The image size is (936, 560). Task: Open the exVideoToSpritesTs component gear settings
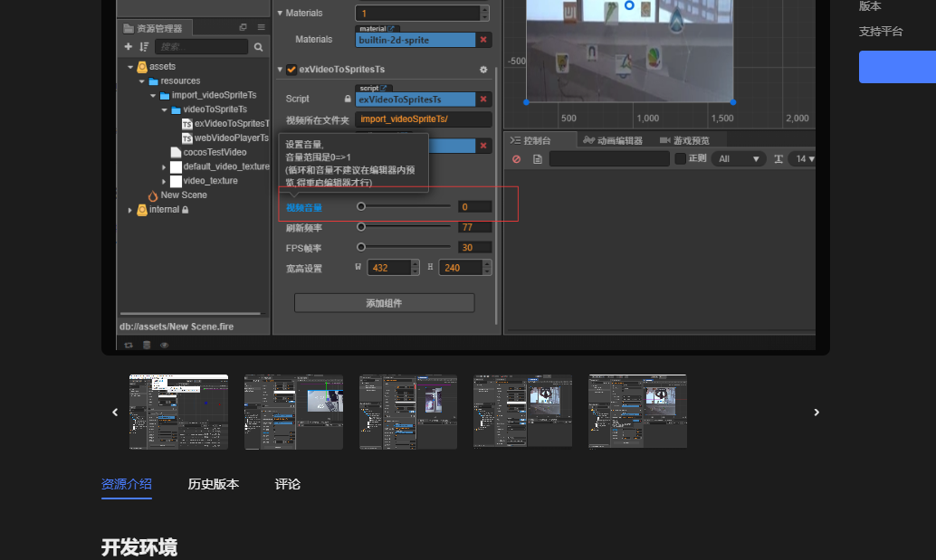click(483, 70)
